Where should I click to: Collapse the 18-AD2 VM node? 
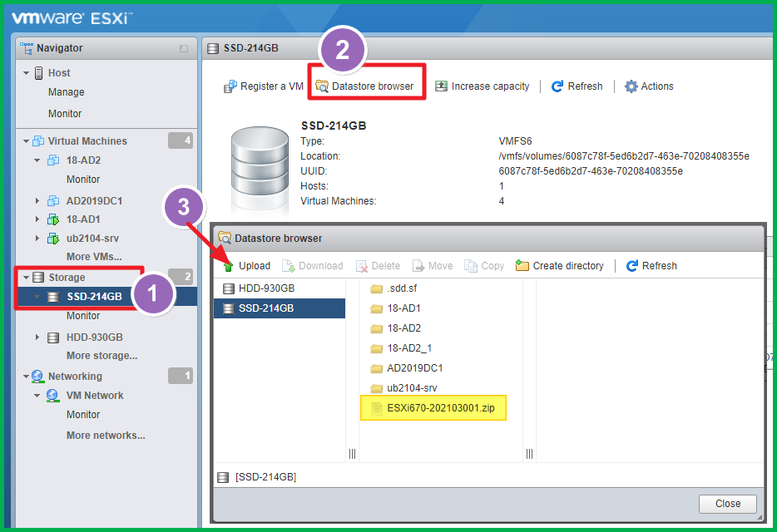pos(37,160)
